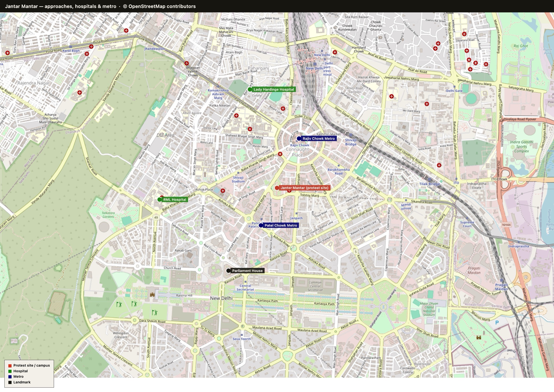Click the 'Tilak Bridge' station label
554x392 pixels.
(430, 184)
